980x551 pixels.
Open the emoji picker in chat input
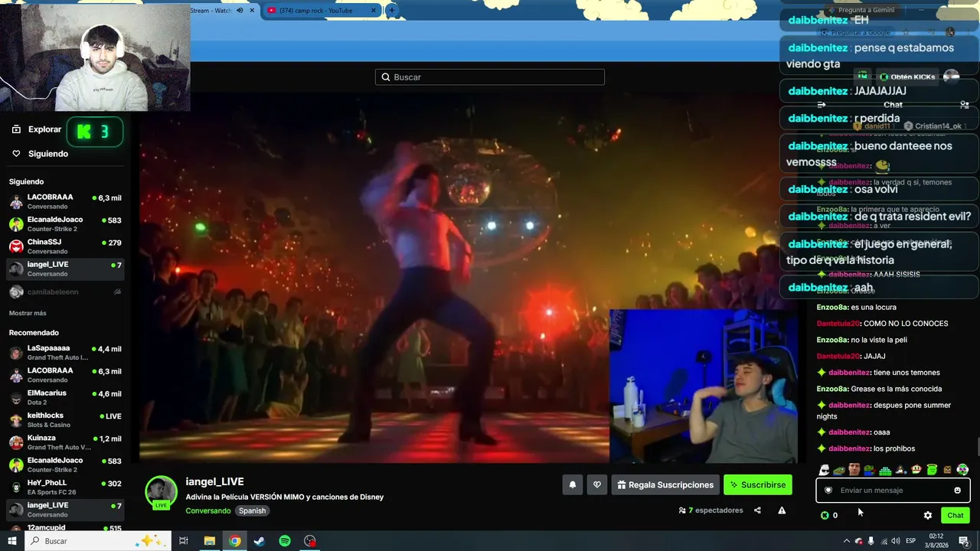pos(957,491)
